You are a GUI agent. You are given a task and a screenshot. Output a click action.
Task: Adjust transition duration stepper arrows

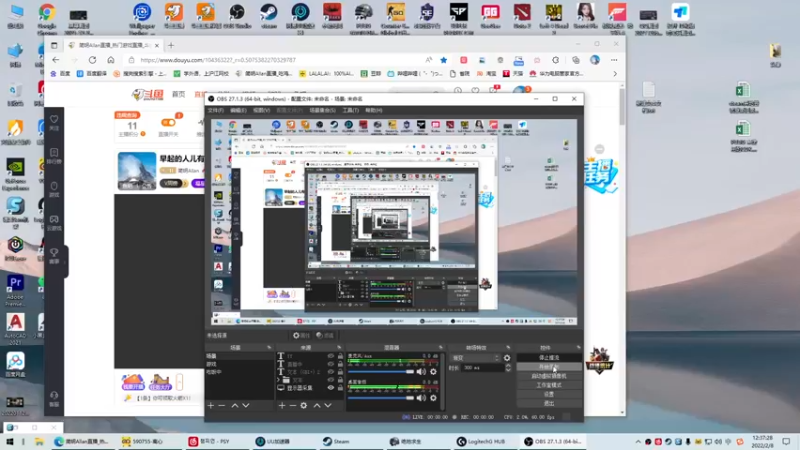(x=508, y=367)
